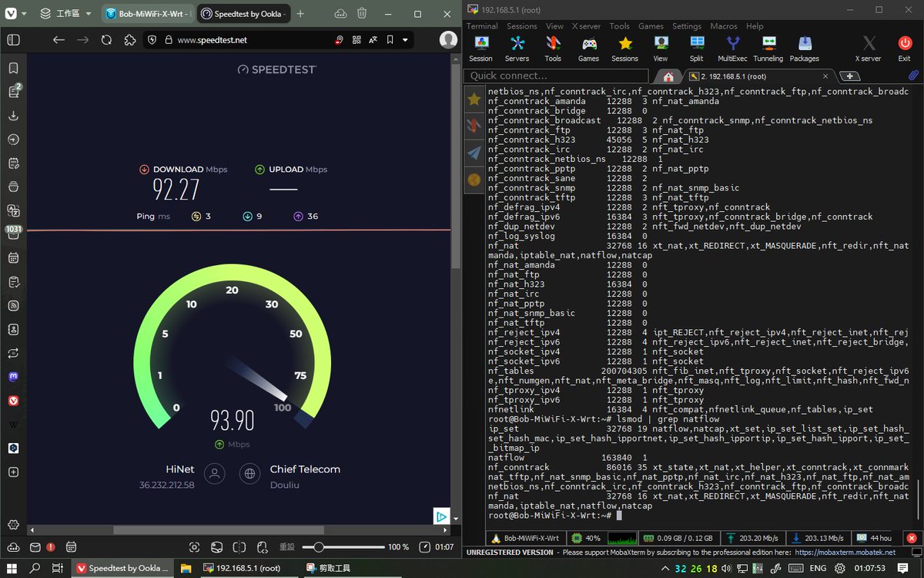
Task: Open the Sessions star icon in toolbar
Action: coord(624,49)
